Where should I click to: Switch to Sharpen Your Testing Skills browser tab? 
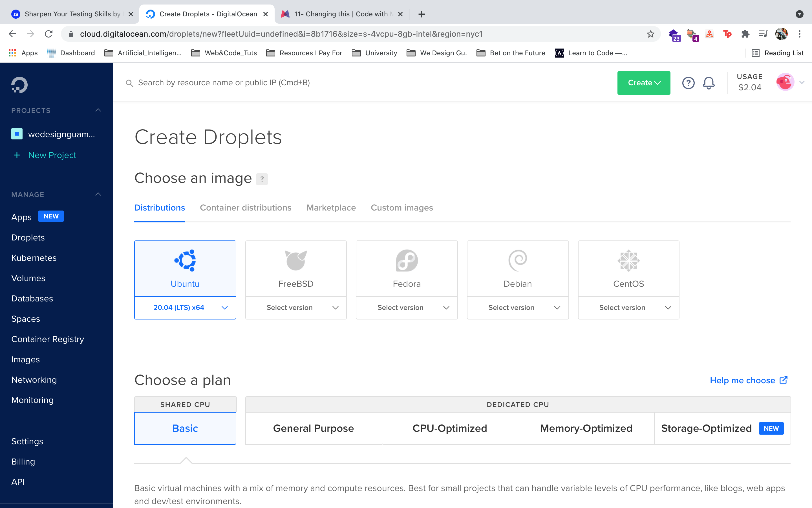pyautogui.click(x=72, y=14)
